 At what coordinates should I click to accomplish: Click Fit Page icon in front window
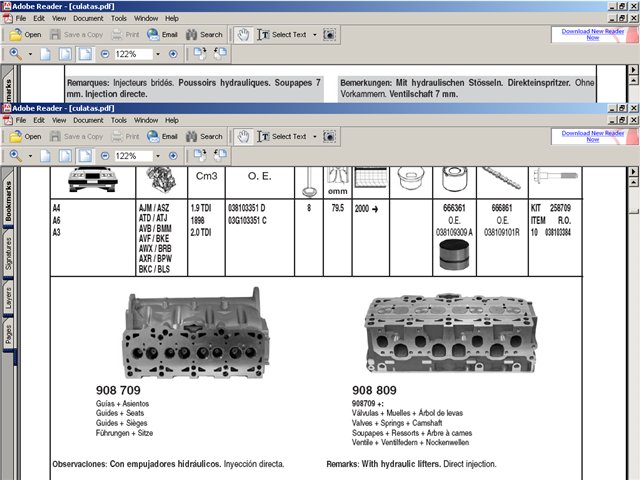click(65, 156)
